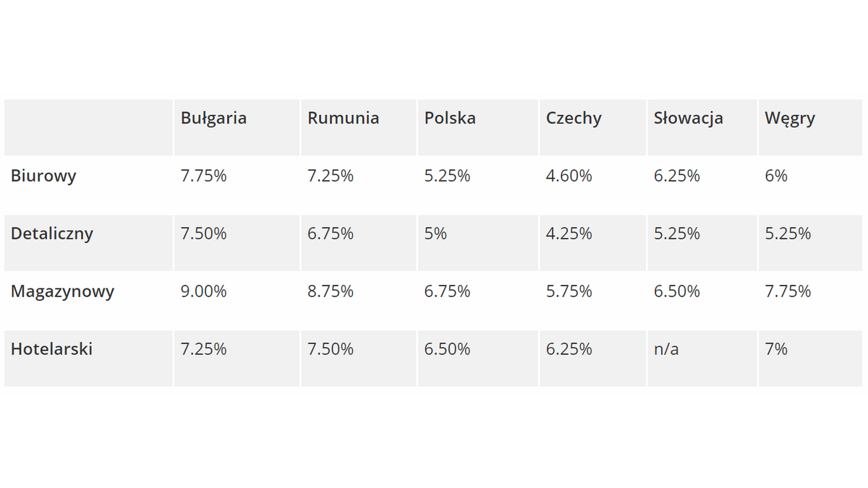Select Węgry's Hotelarski value 7%
This screenshot has height=488, width=868.
(775, 350)
